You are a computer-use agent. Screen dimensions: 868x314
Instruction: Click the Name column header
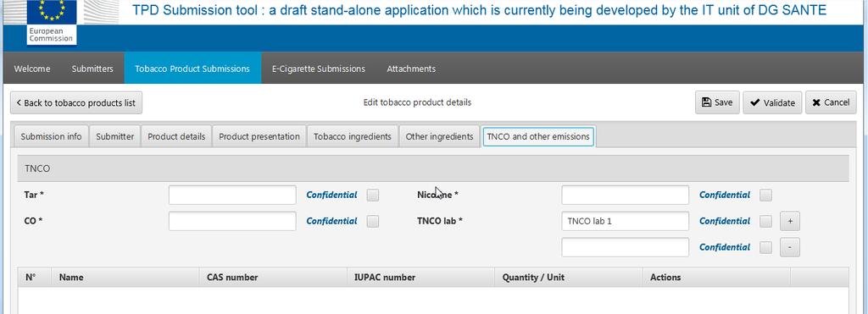click(125, 278)
